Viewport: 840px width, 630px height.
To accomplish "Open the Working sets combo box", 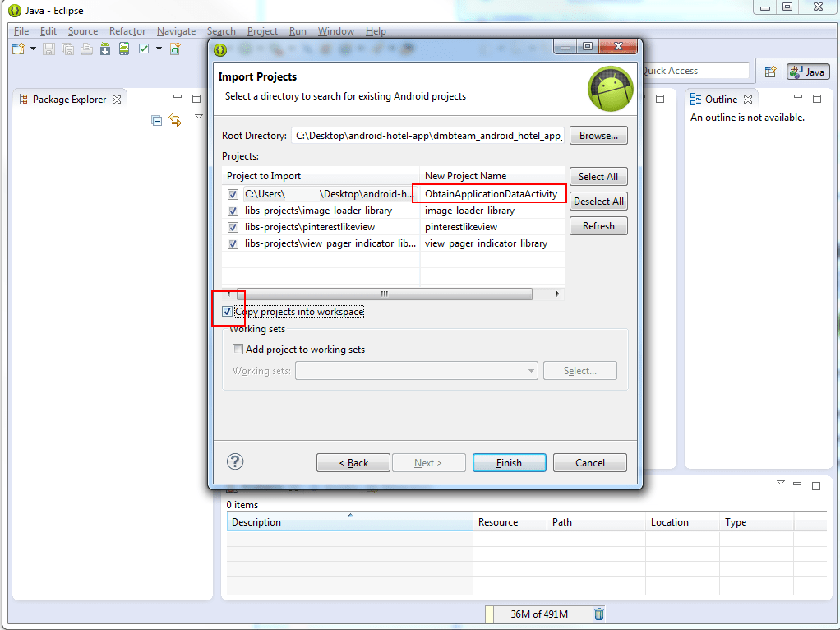I will 416,370.
